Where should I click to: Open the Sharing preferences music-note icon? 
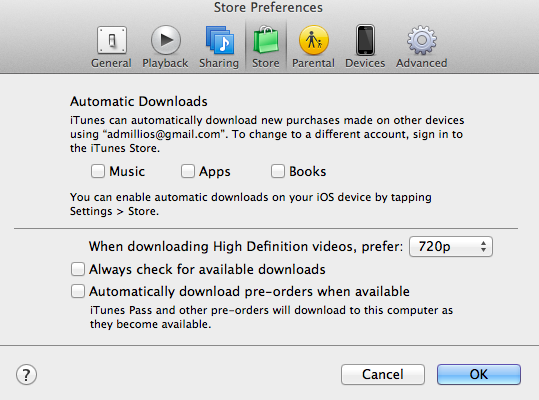point(220,41)
